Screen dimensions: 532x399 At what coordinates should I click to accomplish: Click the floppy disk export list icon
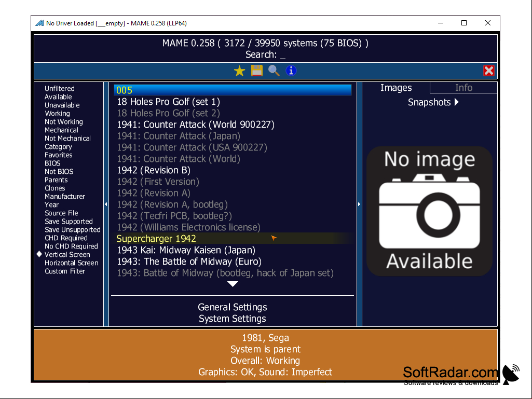[x=256, y=71]
